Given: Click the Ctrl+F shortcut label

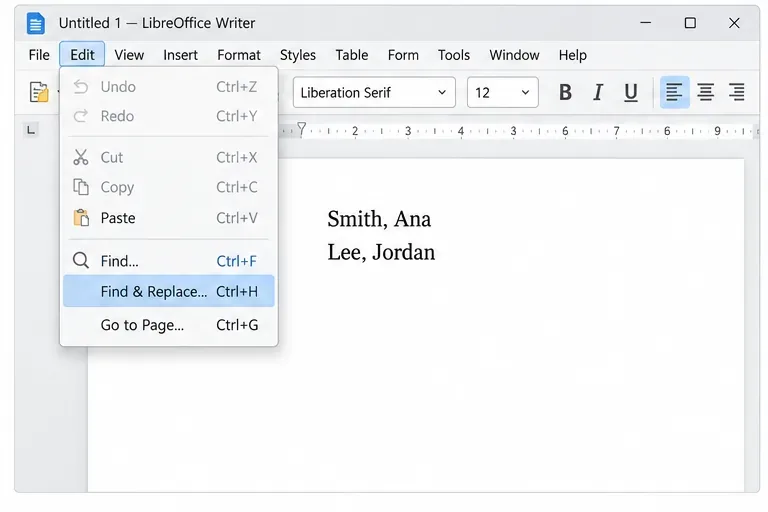Looking at the screenshot, I should [237, 261].
